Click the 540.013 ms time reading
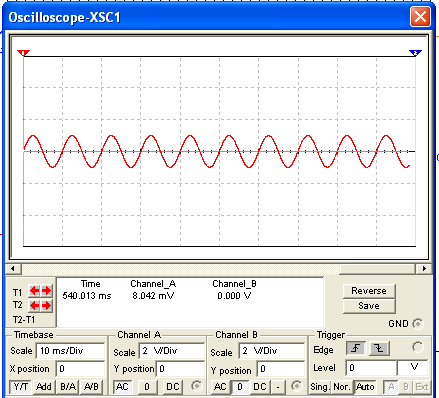 [87, 296]
